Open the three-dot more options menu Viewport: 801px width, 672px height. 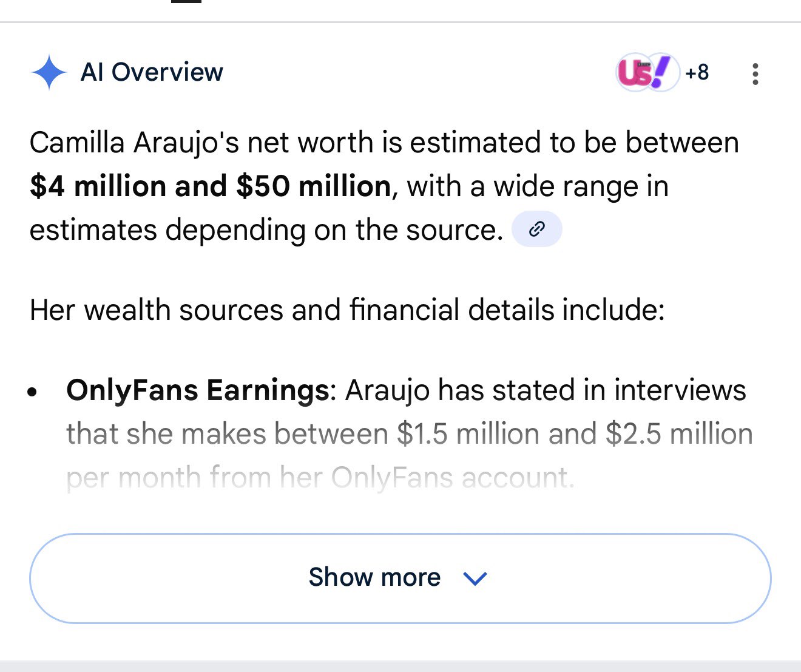[x=755, y=73]
